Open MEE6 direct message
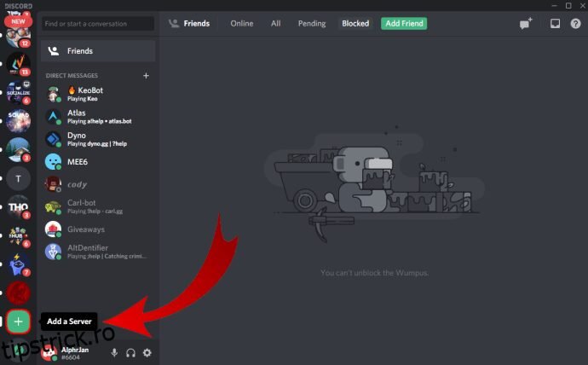Image resolution: width=588 pixels, height=365 pixels. tap(98, 162)
